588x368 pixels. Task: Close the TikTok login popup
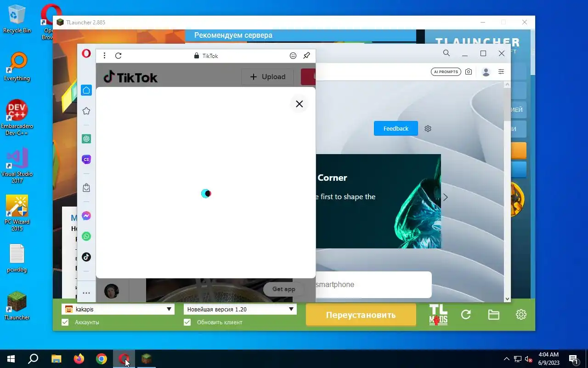(300, 104)
